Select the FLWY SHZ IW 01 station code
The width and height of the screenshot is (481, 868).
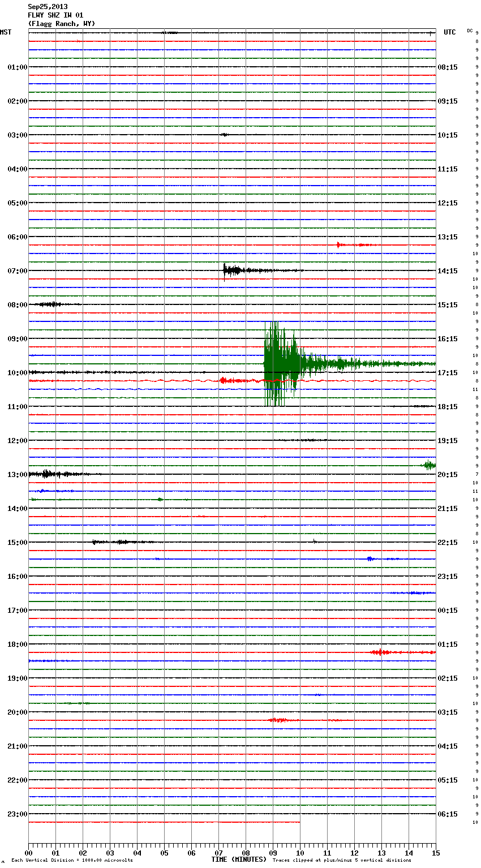[55, 15]
